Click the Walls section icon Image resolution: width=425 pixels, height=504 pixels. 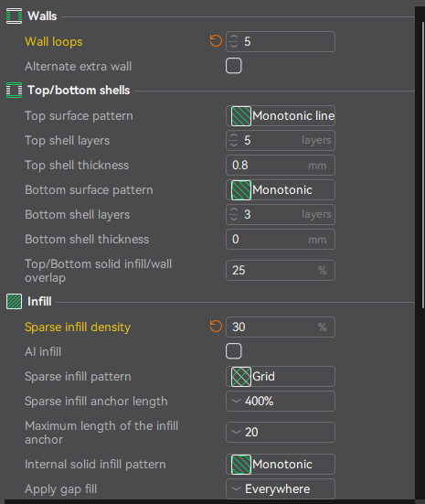coord(14,16)
